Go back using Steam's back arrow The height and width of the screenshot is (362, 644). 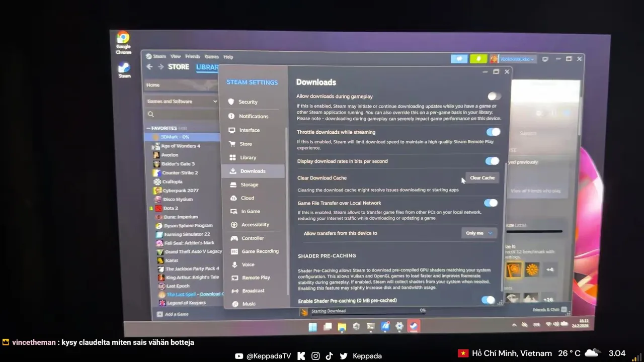149,67
